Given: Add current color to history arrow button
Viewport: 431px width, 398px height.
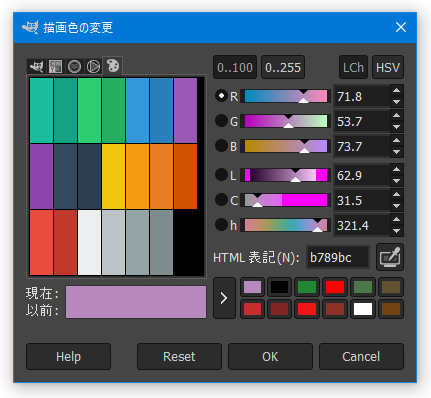Looking at the screenshot, I should pyautogui.click(x=224, y=298).
